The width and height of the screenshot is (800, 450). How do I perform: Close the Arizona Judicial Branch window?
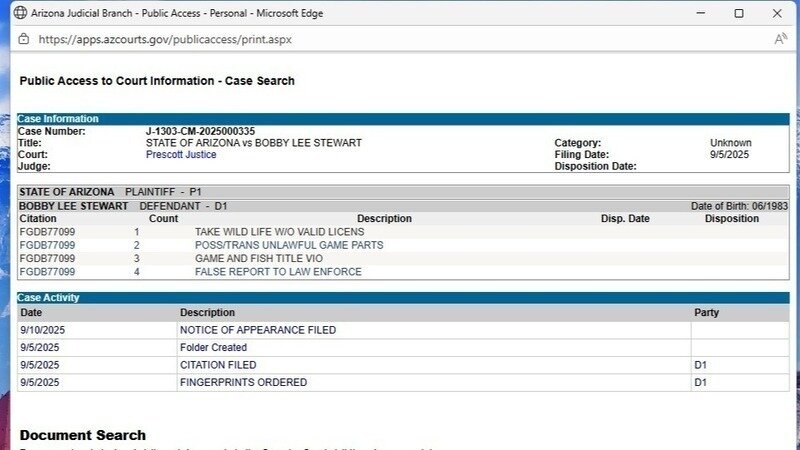pos(779,13)
